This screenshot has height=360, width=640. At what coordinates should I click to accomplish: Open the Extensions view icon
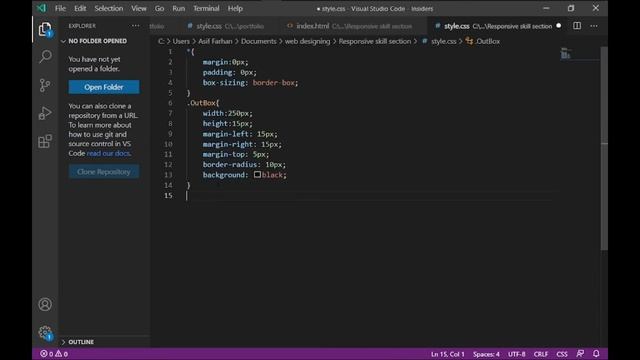click(x=45, y=141)
